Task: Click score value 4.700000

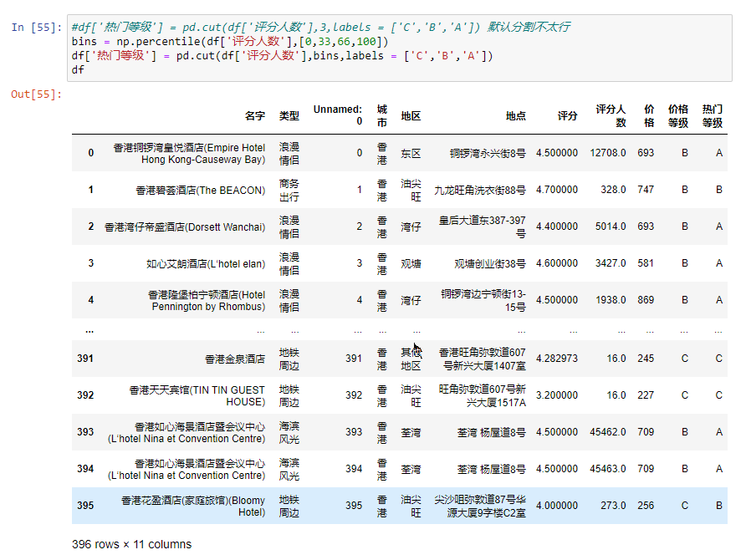Action: [x=557, y=190]
